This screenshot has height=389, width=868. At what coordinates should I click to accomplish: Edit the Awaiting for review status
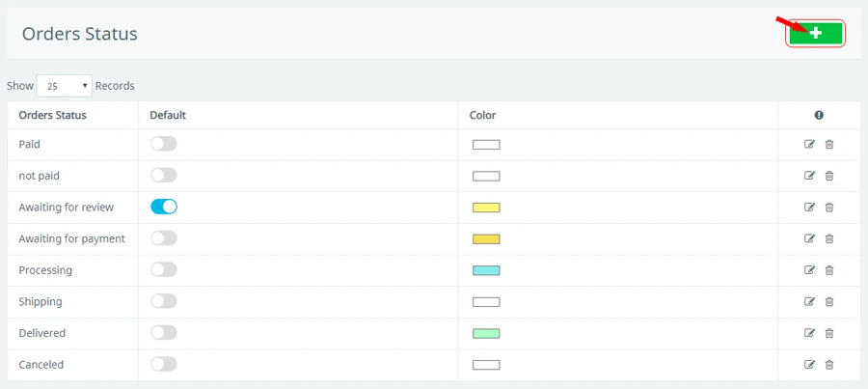pyautogui.click(x=809, y=208)
